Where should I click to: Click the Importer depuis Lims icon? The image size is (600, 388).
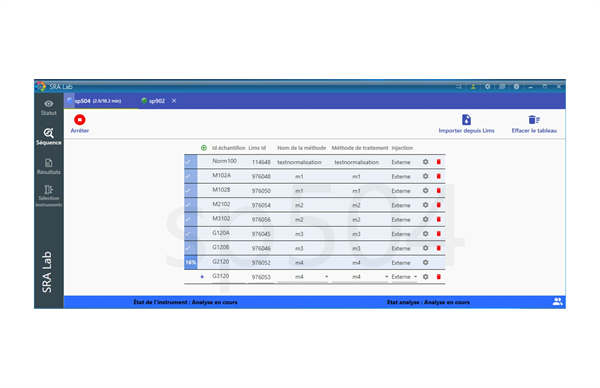(x=466, y=120)
